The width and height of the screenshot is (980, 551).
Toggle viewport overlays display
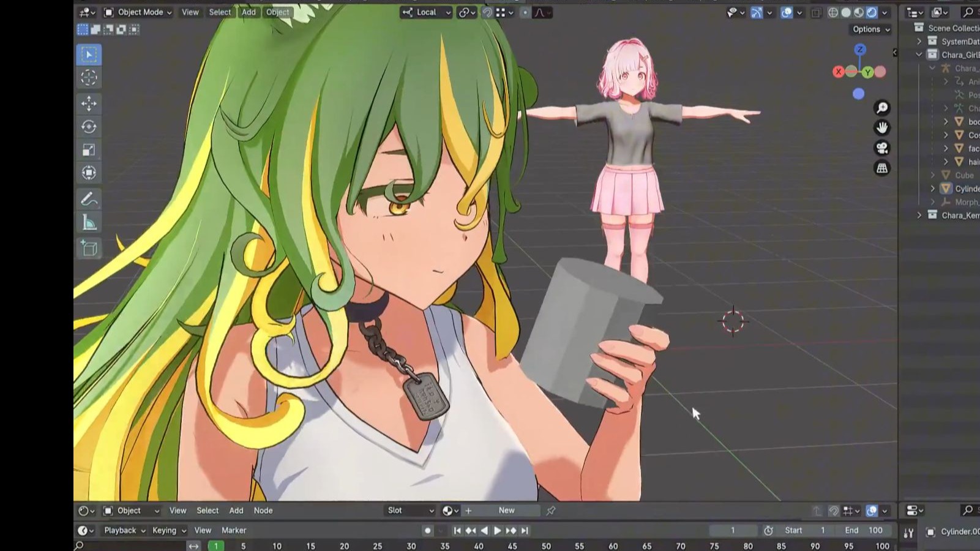[x=787, y=12]
